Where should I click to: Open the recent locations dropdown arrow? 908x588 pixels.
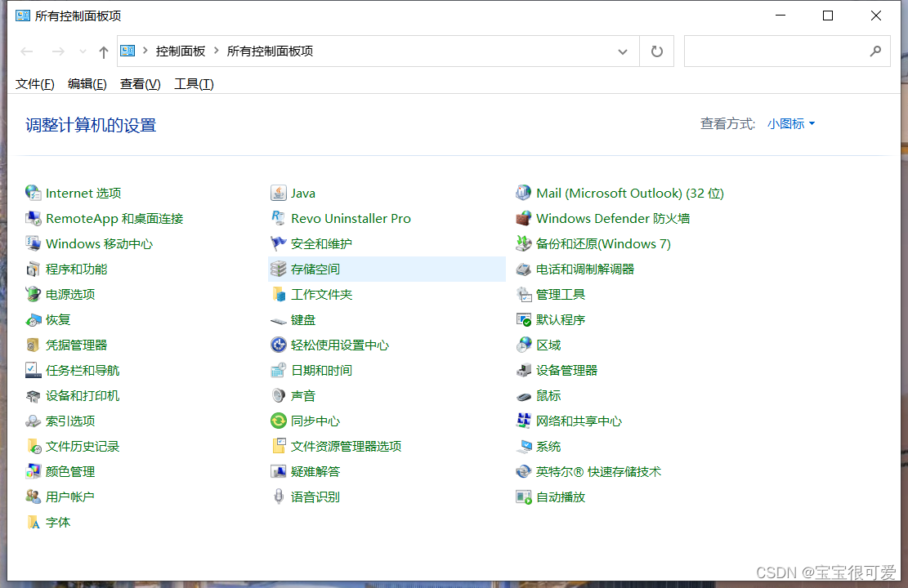click(83, 51)
